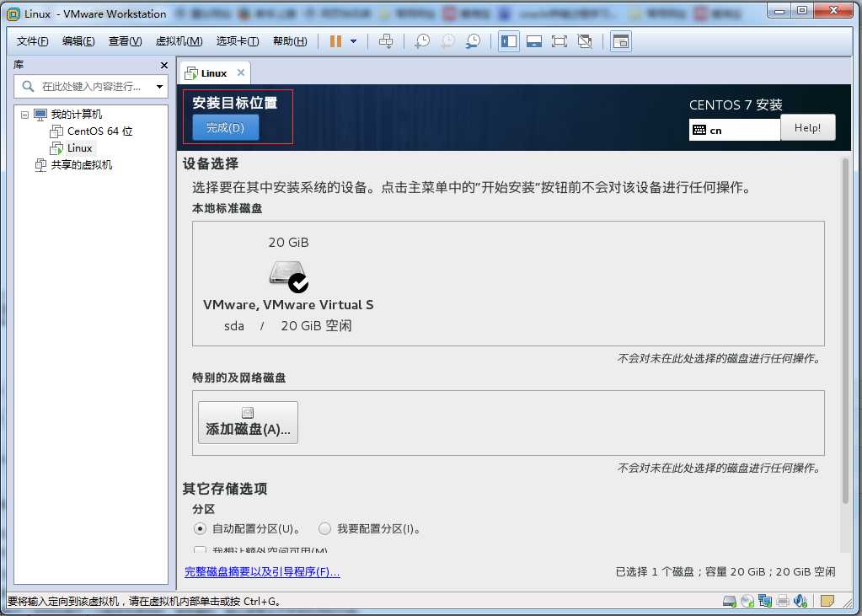
Task: Select the 20 GiB sda disk icon
Action: click(289, 275)
